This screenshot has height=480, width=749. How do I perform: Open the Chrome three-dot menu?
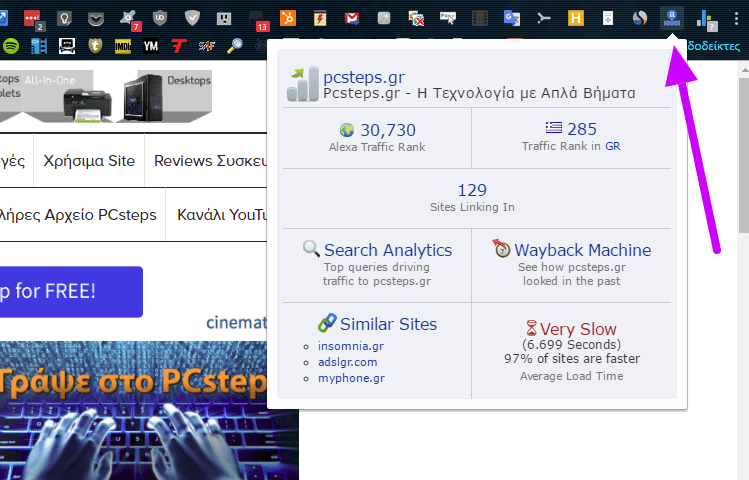coord(736,19)
